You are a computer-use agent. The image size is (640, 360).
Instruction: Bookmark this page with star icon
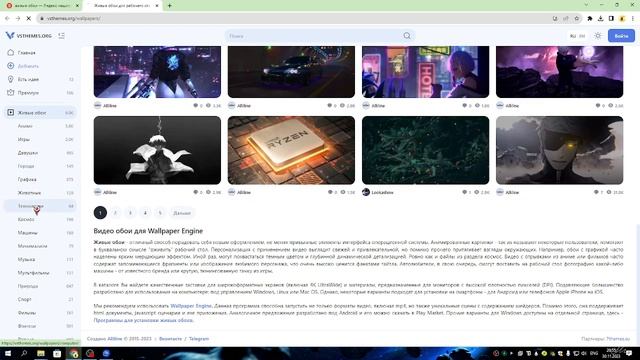[x=576, y=18]
